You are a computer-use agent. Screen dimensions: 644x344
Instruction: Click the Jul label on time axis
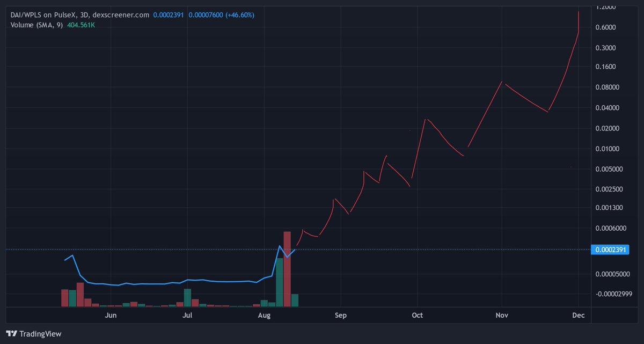click(x=188, y=316)
